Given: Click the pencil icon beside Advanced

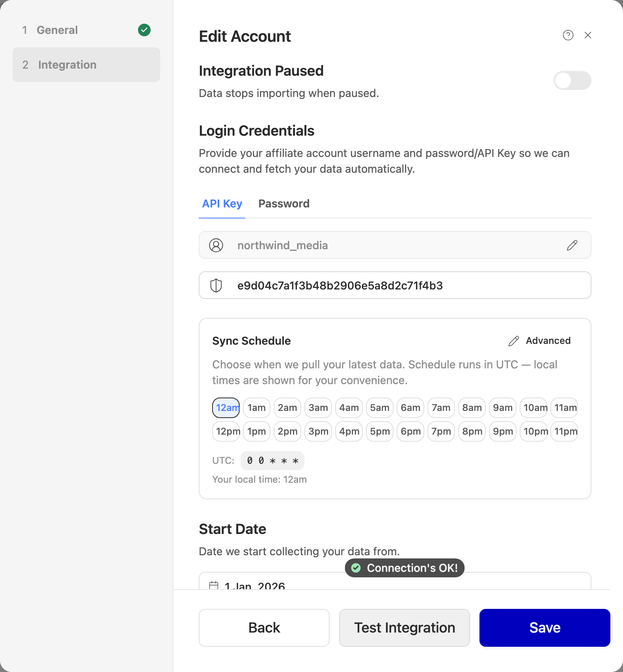Looking at the screenshot, I should [514, 341].
